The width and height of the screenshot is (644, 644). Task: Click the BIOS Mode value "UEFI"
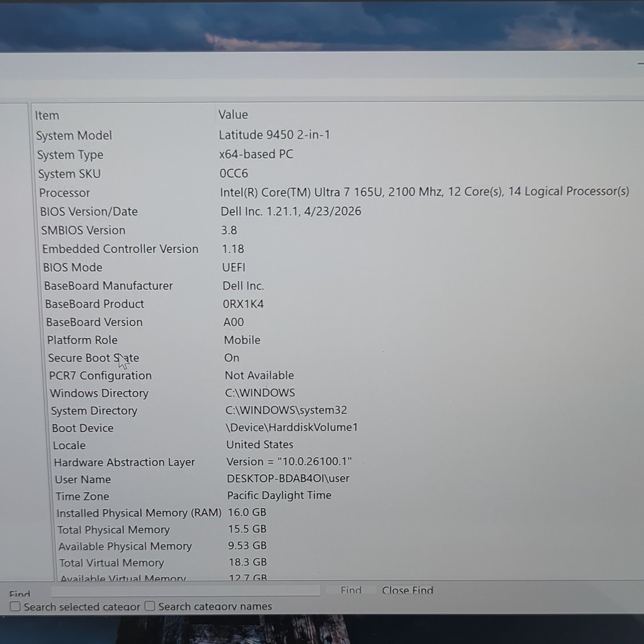point(234,267)
